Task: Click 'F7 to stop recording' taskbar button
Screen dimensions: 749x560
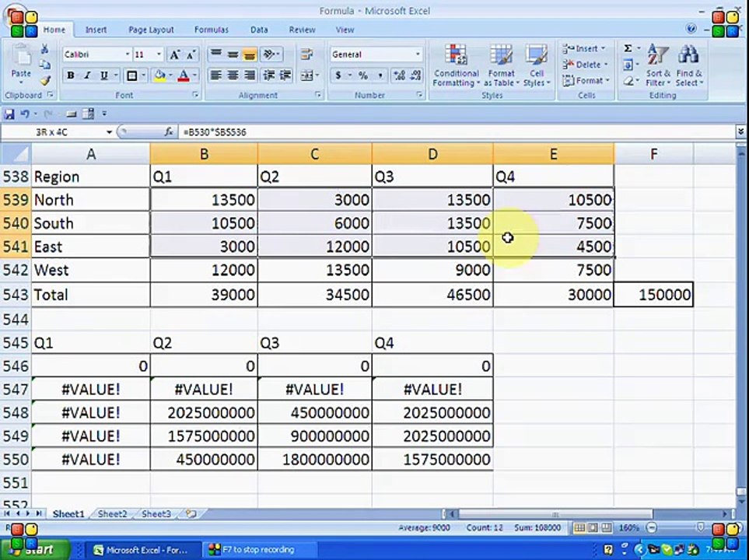Action: 259,549
